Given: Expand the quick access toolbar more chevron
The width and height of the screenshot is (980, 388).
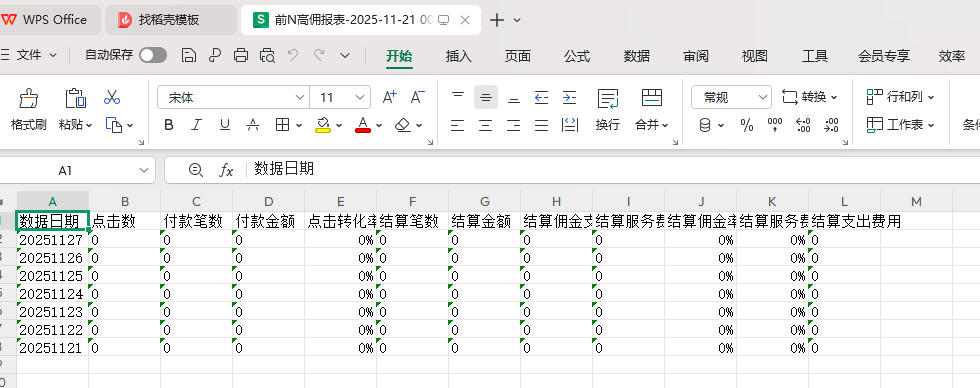Looking at the screenshot, I should click(x=345, y=55).
